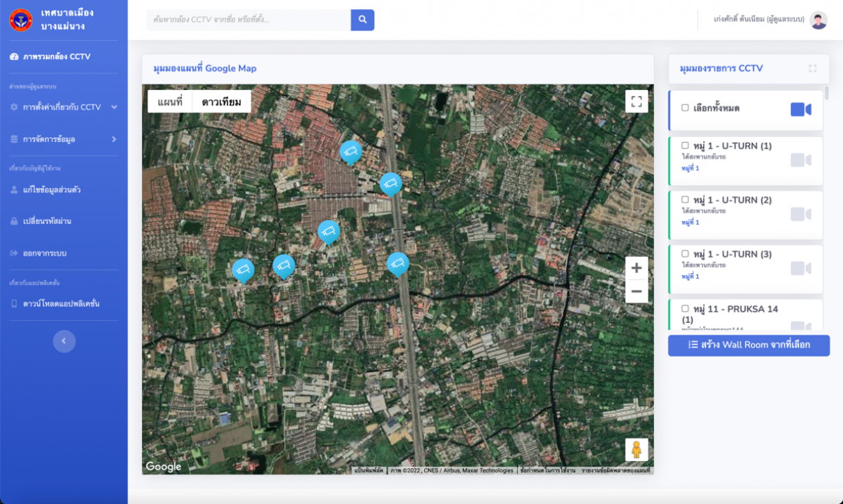Zoom in on the map
This screenshot has width=843, height=504.
(x=636, y=268)
